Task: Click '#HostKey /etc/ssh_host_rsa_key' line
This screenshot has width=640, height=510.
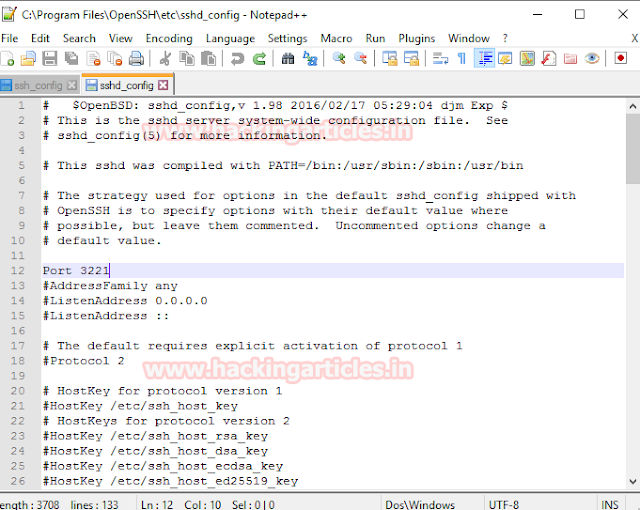Action: (155, 436)
